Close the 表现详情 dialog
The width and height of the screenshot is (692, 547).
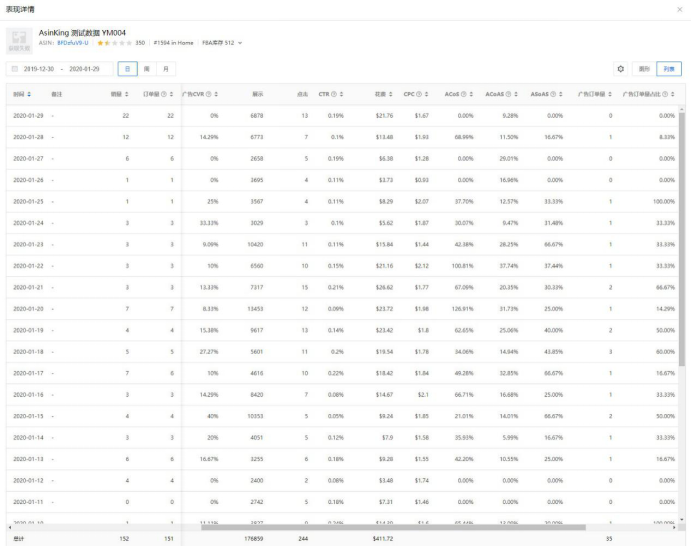680,9
